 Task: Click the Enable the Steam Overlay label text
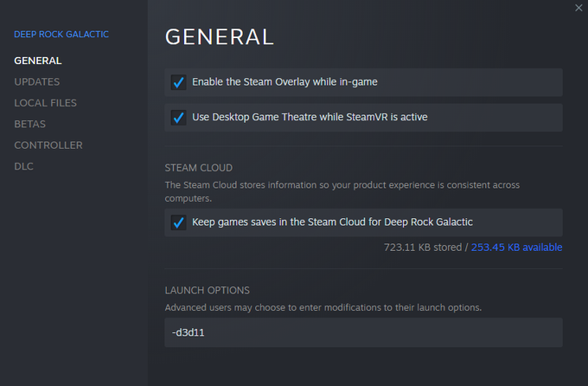pos(284,82)
